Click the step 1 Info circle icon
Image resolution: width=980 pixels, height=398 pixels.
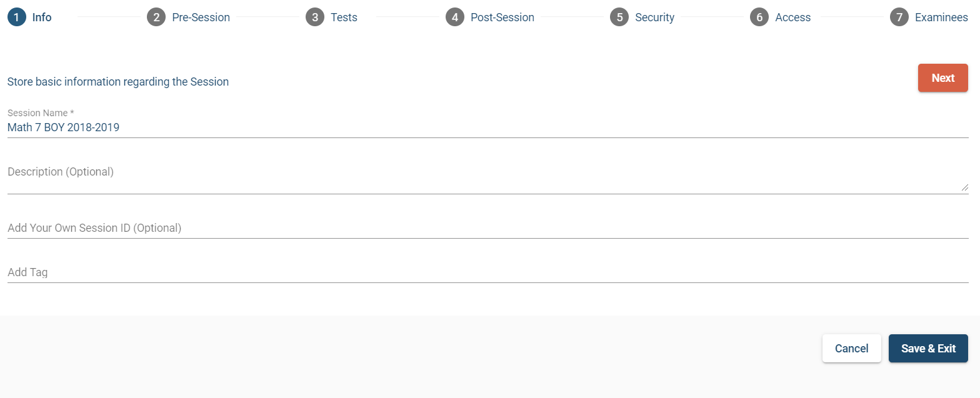tap(16, 17)
